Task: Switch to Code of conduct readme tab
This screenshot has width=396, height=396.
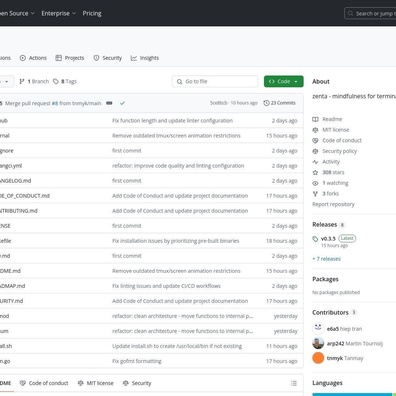Action: click(44, 383)
